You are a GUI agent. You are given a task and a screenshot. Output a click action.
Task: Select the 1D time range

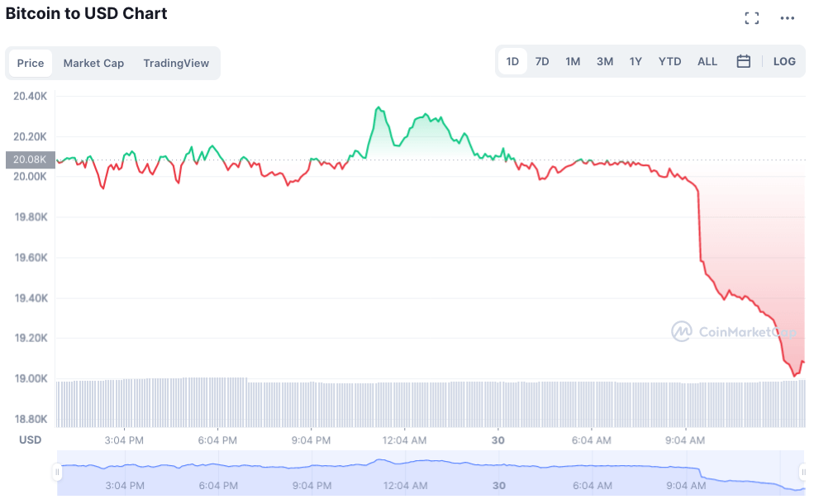click(x=512, y=61)
